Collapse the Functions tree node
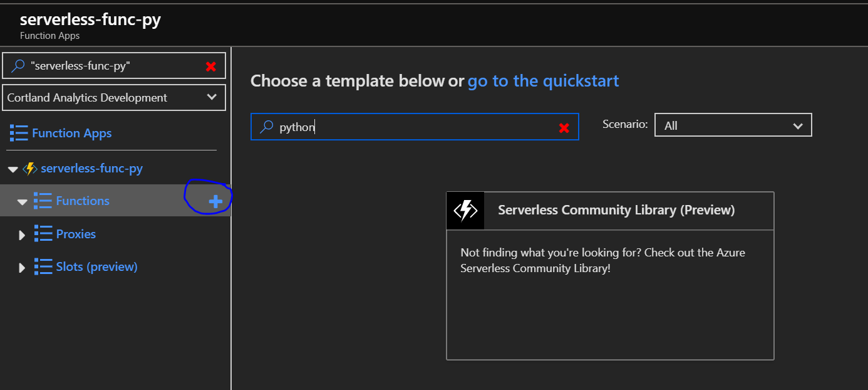Screen dimensions: 868x390 22,201
